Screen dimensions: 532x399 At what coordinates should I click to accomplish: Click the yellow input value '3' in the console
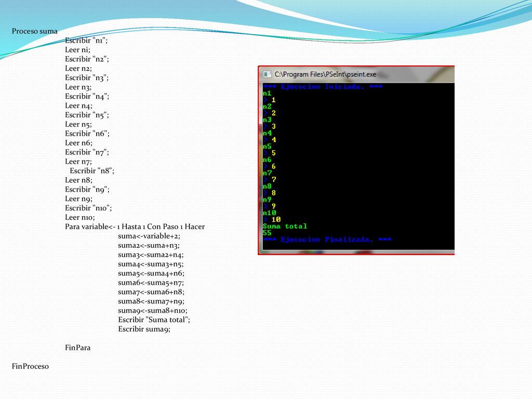tap(273, 127)
